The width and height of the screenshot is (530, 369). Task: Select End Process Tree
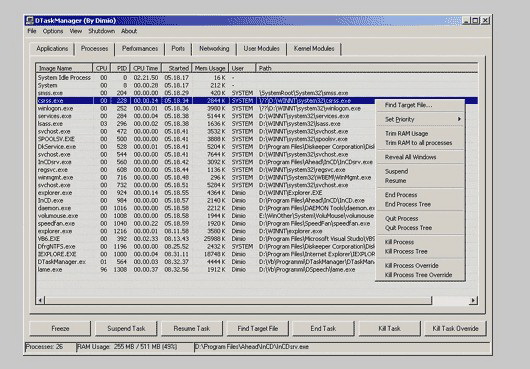[420, 204]
